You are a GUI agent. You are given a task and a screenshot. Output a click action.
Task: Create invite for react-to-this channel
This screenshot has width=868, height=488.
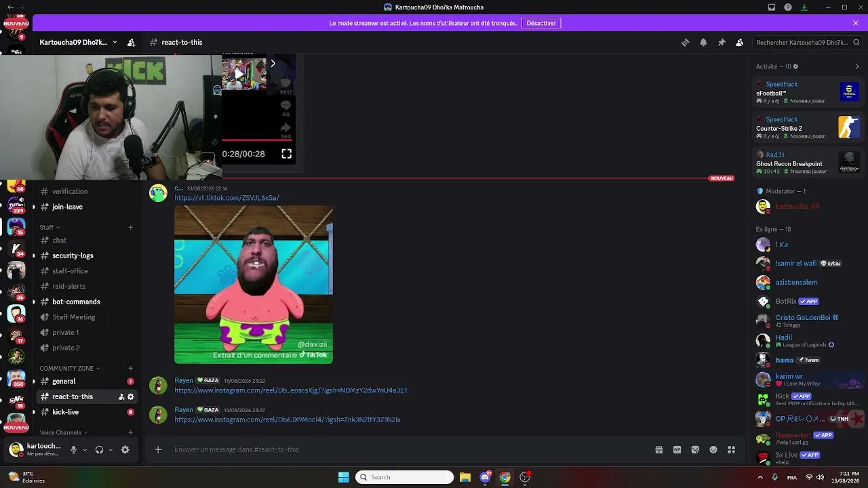point(121,396)
